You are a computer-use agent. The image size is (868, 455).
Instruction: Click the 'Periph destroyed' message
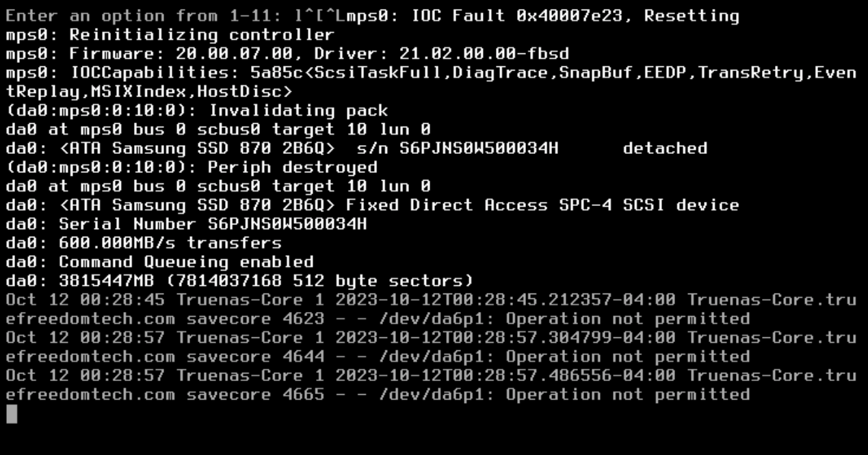[293, 167]
